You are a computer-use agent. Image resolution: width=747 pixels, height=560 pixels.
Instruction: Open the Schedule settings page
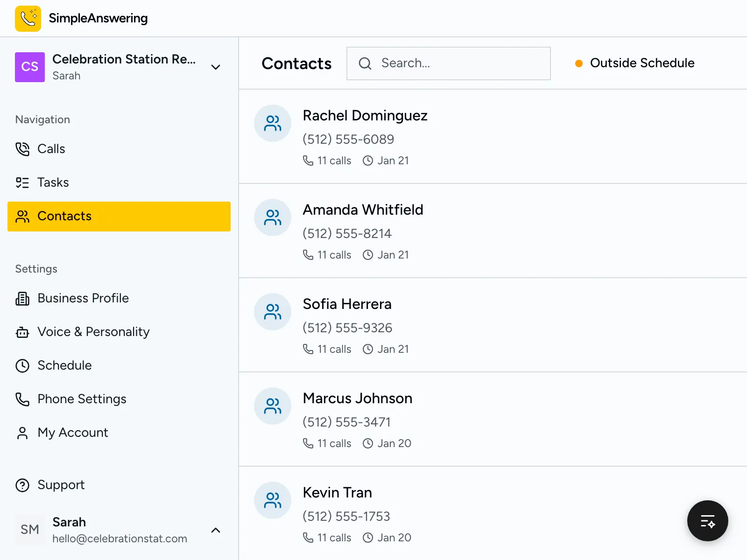click(x=64, y=365)
